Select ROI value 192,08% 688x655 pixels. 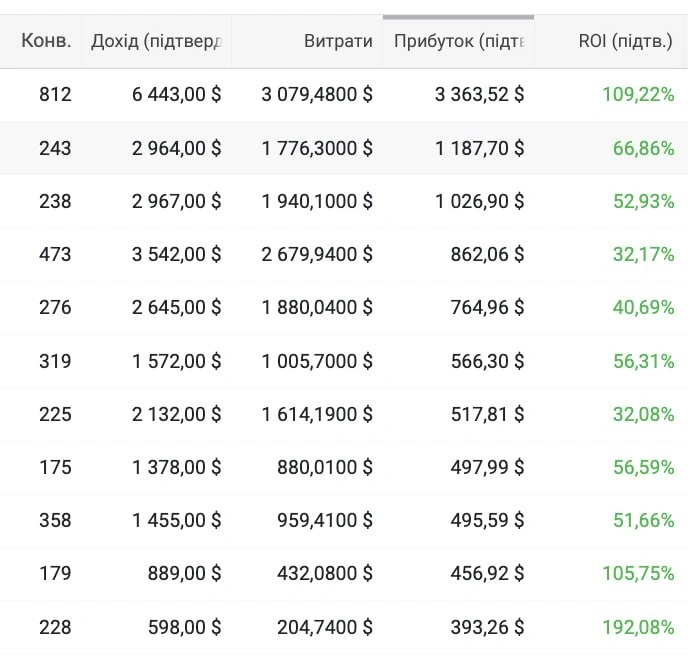click(x=638, y=627)
